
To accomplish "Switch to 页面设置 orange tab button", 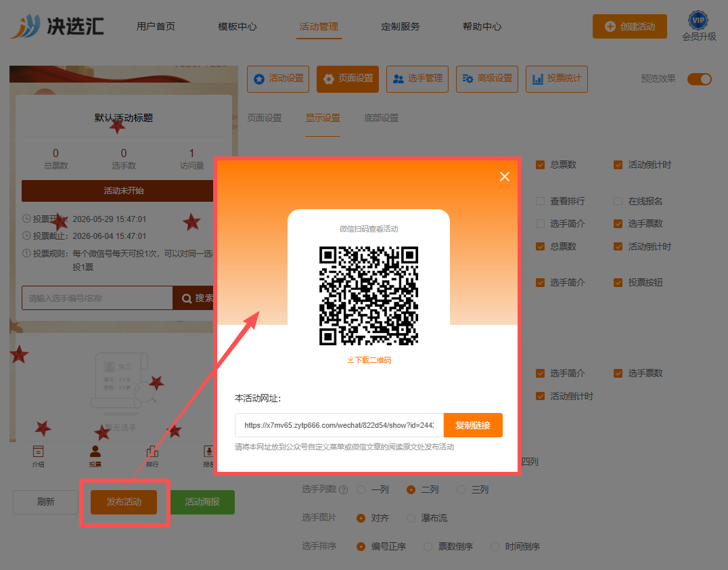I will click(348, 79).
